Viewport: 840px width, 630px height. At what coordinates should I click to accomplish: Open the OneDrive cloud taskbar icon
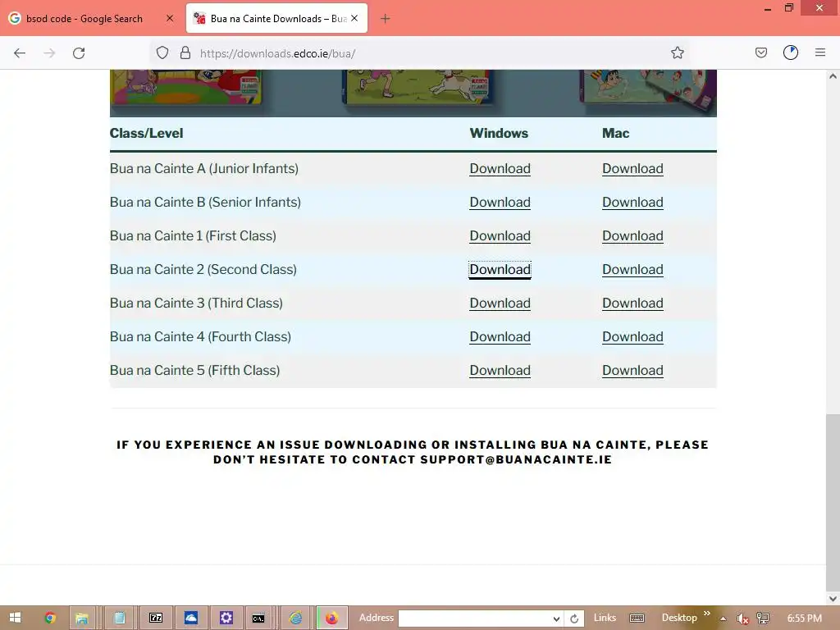[x=191, y=619]
